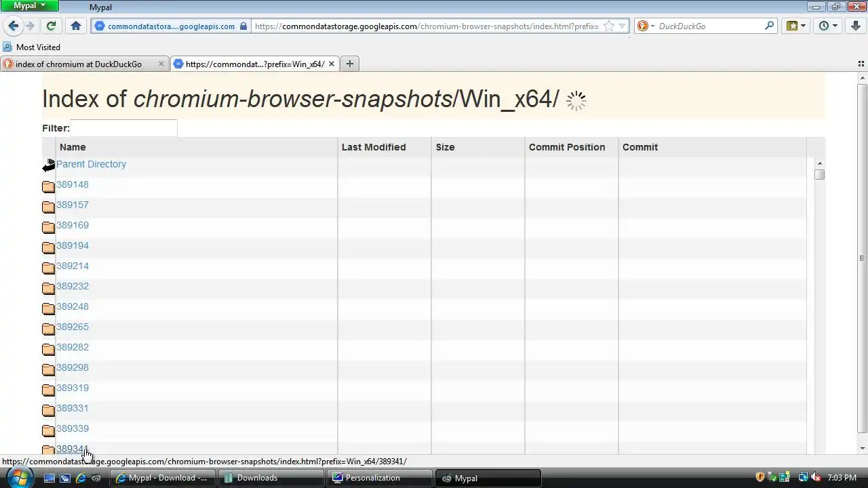This screenshot has height=488, width=868.
Task: Switch to Downloads taskbar window
Action: 271,478
